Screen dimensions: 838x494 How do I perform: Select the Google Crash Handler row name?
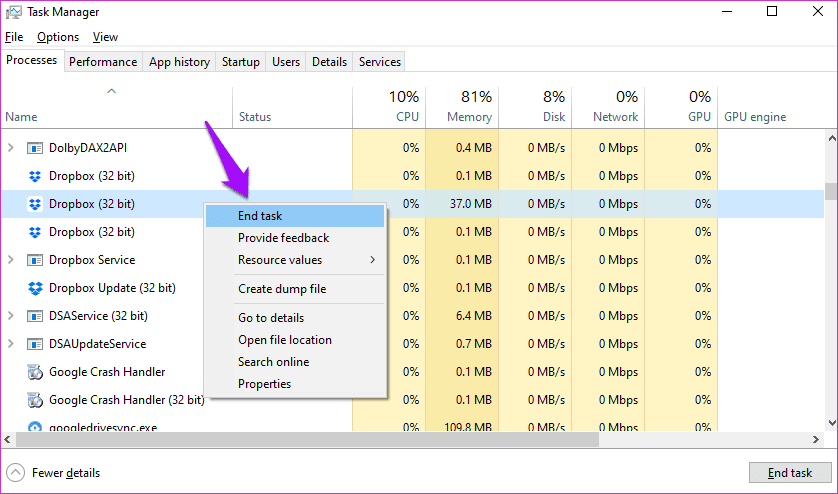[107, 372]
